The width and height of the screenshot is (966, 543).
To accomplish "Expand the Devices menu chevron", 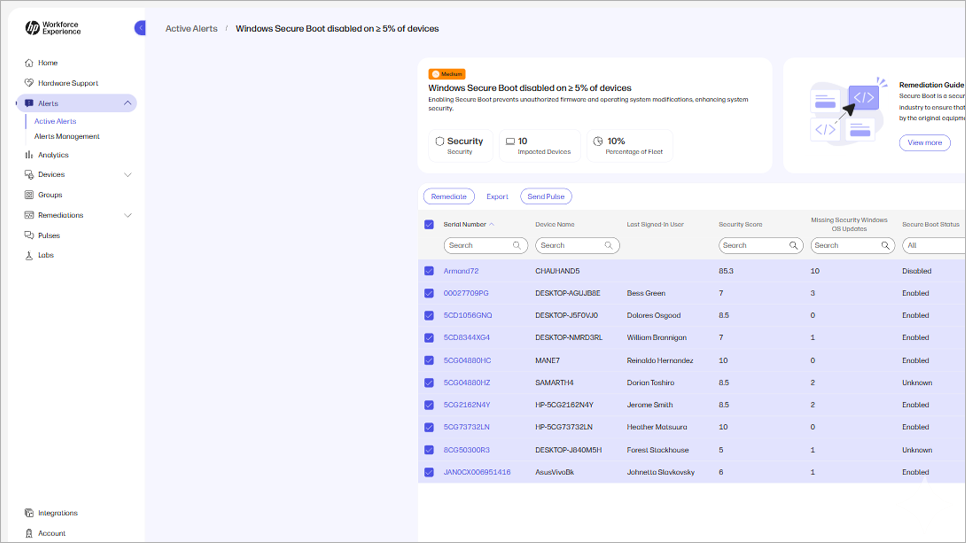I will 128,175.
